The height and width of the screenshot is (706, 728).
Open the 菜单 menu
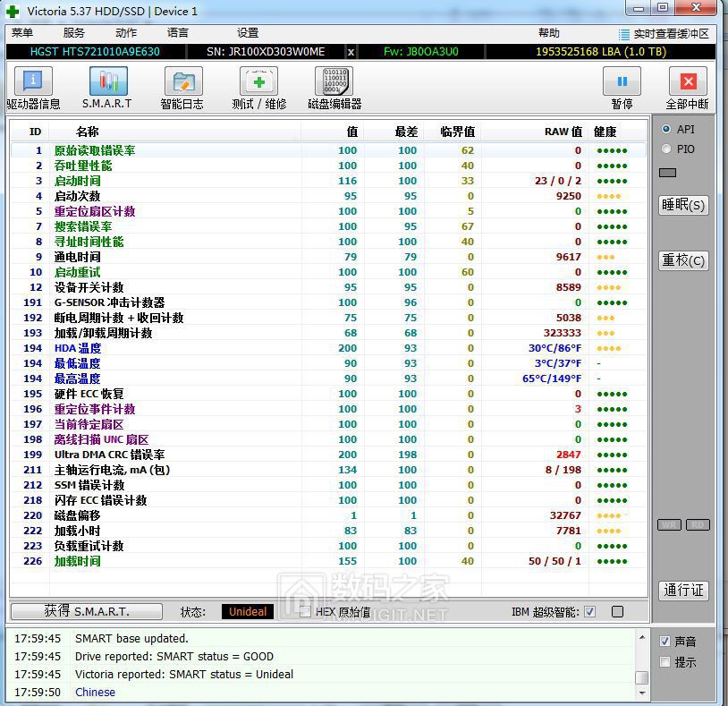pyautogui.click(x=22, y=33)
